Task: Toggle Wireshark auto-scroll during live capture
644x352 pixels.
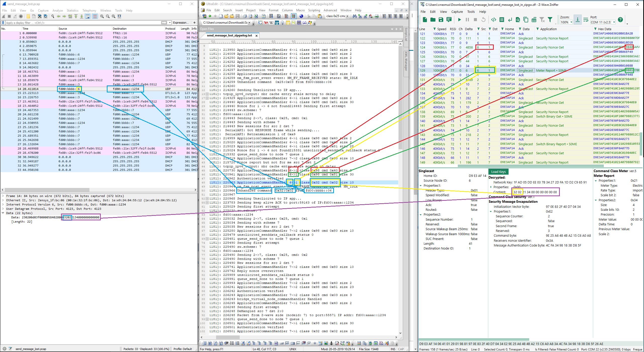Action: (x=87, y=16)
